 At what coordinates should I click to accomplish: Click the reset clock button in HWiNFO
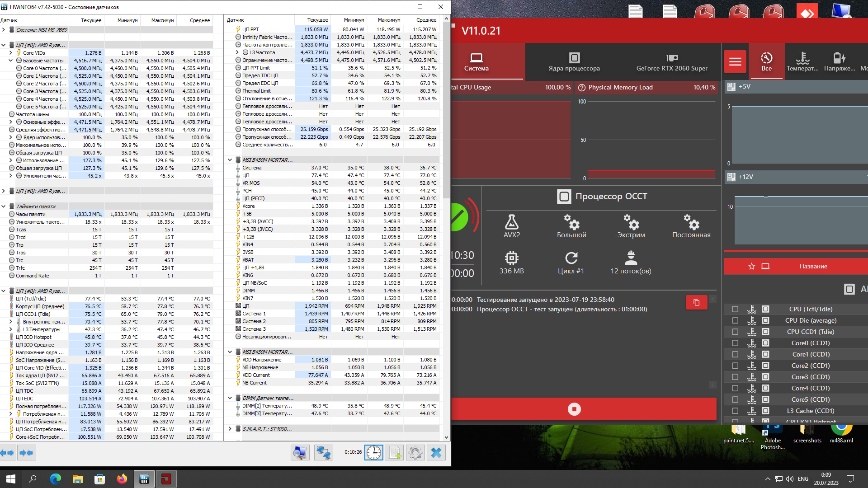tap(374, 452)
